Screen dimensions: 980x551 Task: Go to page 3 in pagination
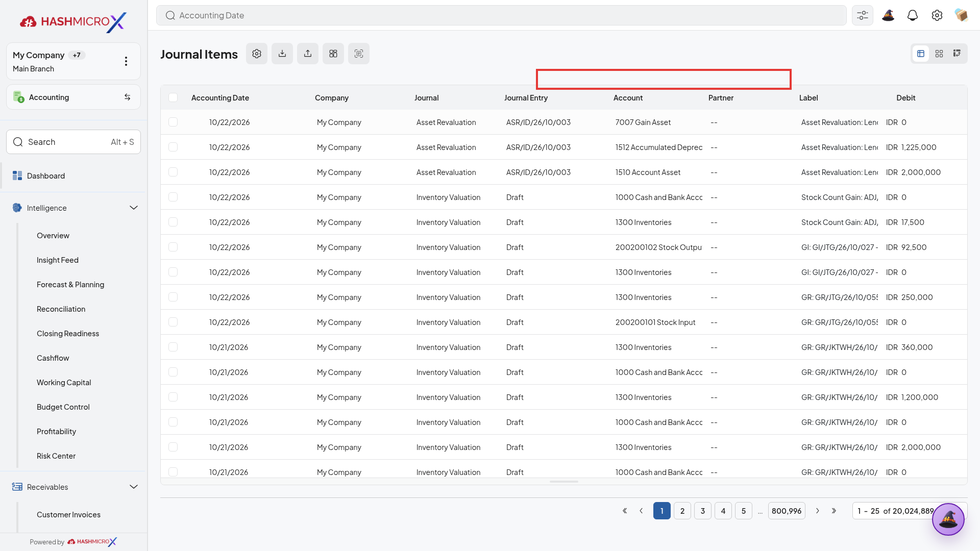[703, 511]
